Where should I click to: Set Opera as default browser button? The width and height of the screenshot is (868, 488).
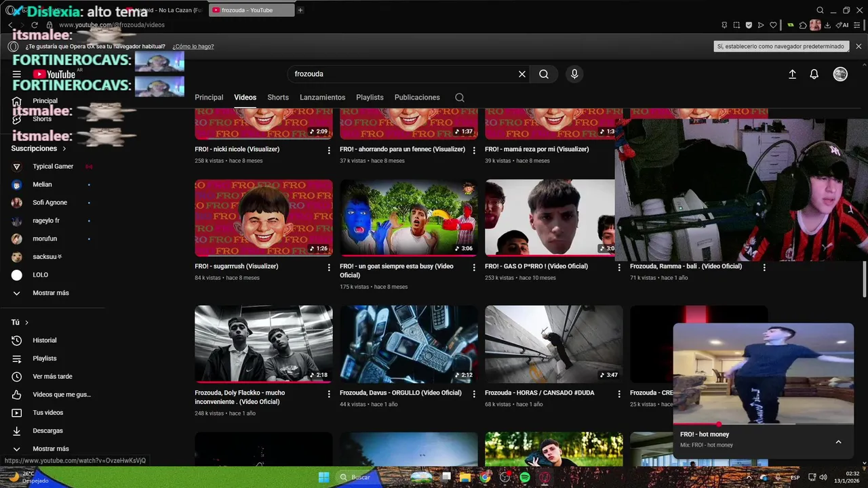(x=781, y=46)
